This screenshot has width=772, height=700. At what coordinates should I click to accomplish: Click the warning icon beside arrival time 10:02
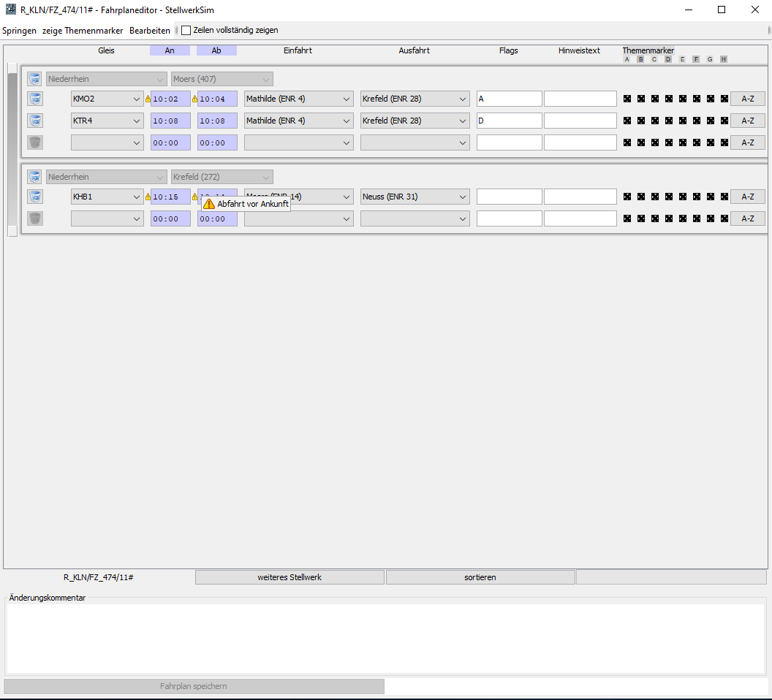pos(148,99)
